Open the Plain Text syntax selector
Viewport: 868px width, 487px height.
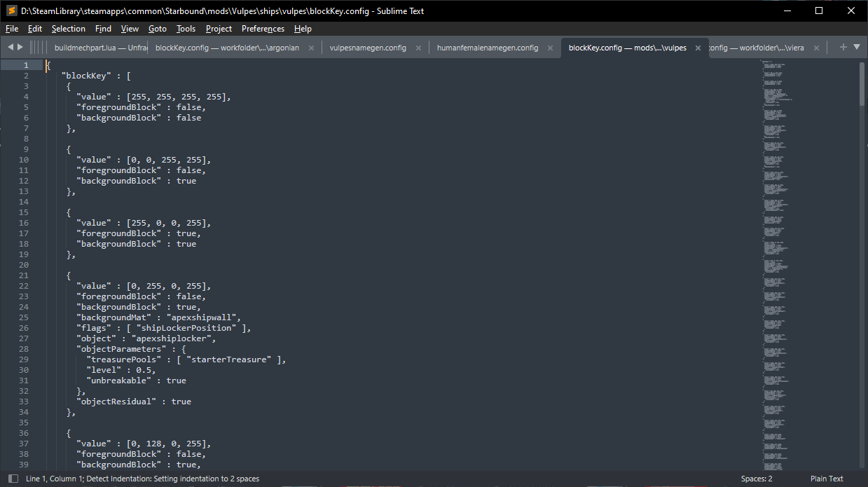pos(827,479)
